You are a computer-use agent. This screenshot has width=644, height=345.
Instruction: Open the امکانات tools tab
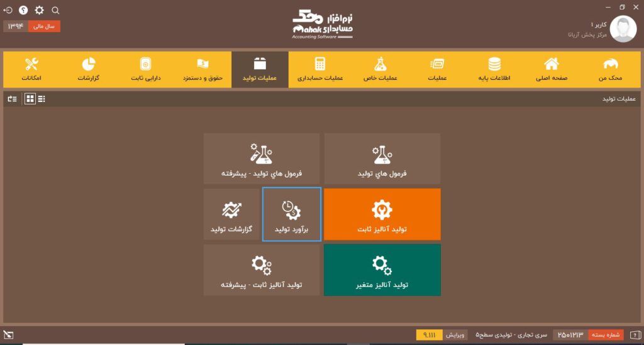[x=31, y=69]
